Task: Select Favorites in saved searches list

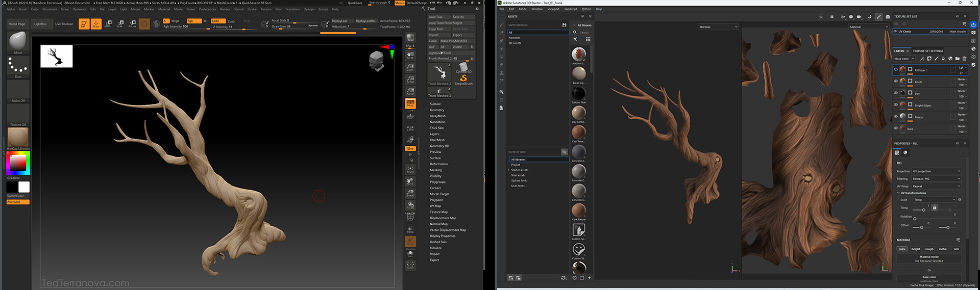Action: (x=514, y=38)
